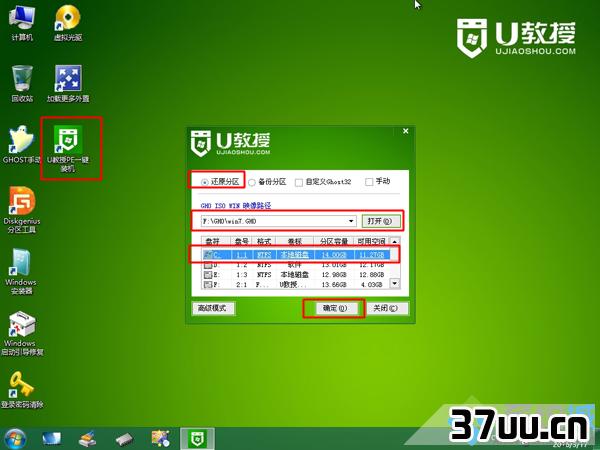
Task: Open the 加载更多外置 desktop icon
Action: [68, 84]
